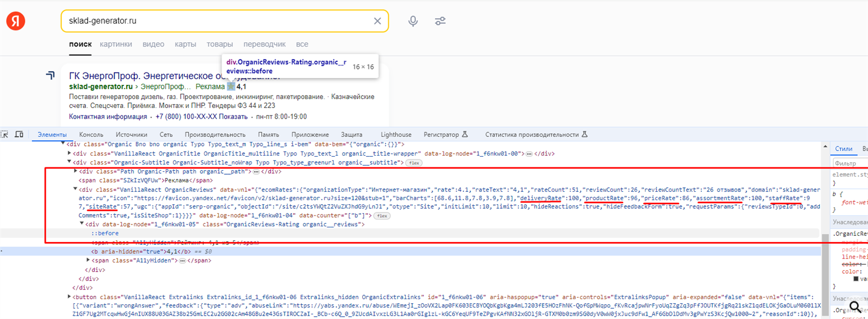
Task: Open the товары tab
Action: [219, 44]
